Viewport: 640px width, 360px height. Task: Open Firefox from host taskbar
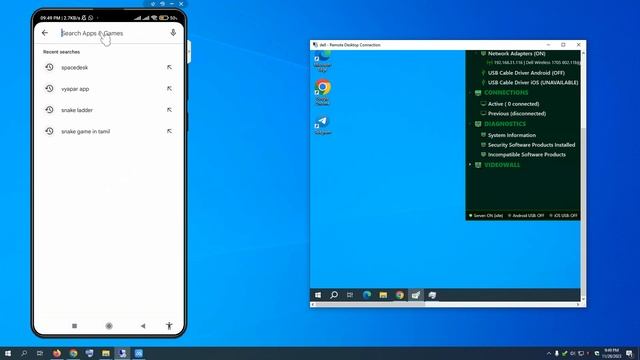point(57,353)
